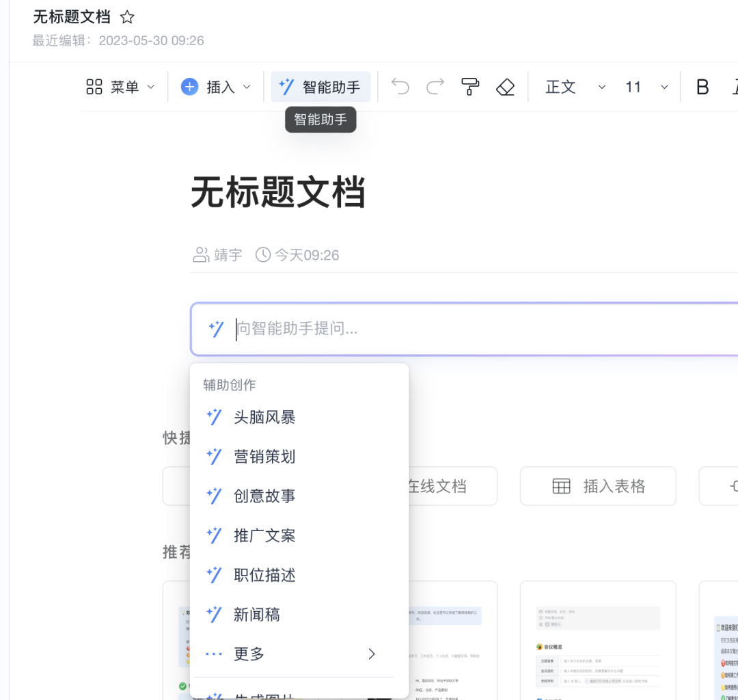Open the 菜单 grid menu
Screen dimensions: 738x700
[120, 87]
